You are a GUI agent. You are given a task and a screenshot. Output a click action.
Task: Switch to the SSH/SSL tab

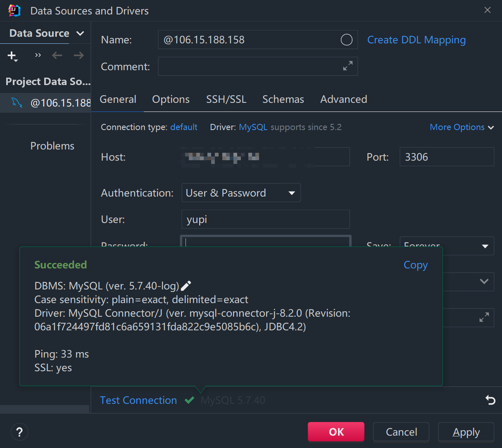tap(226, 100)
